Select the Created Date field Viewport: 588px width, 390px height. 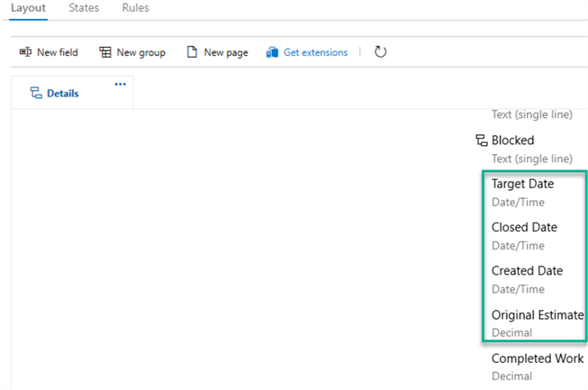click(x=527, y=271)
